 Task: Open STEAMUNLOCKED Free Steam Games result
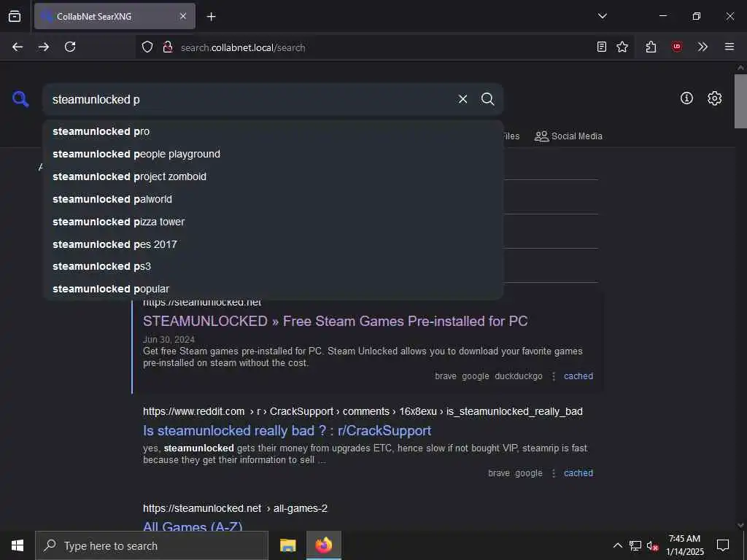(336, 322)
